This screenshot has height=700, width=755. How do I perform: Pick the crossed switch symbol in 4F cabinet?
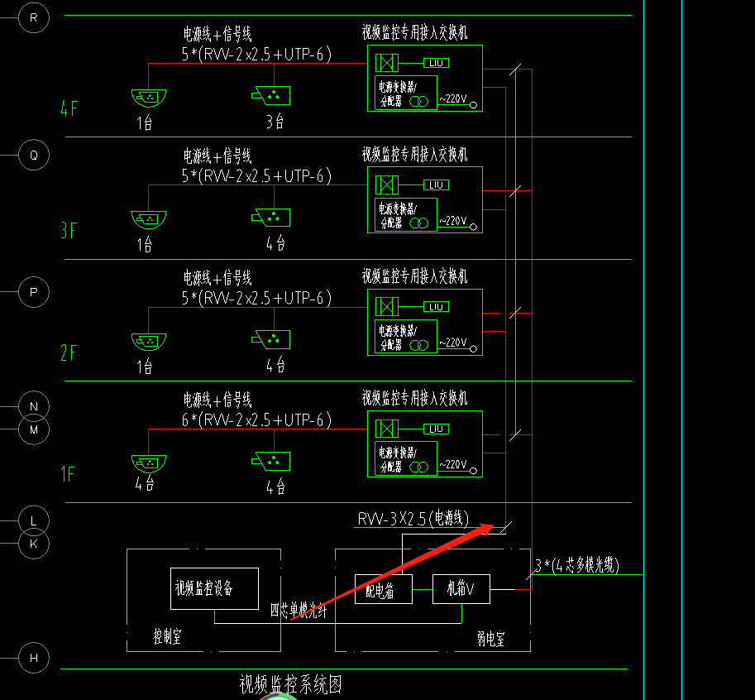tap(387, 63)
